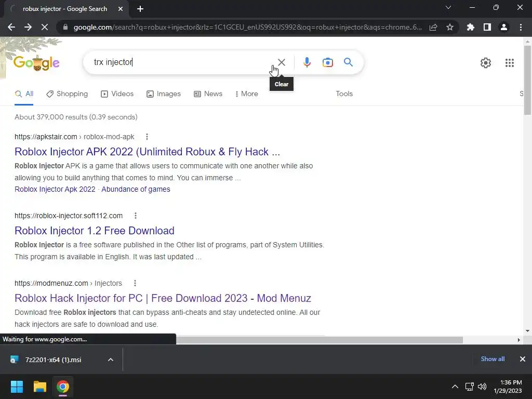The height and width of the screenshot is (399, 532).
Task: Bookmark this tab with the star
Action: click(450, 27)
